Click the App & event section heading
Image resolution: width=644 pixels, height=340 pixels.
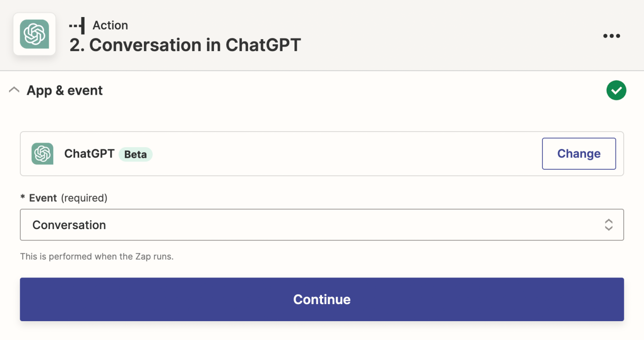click(x=64, y=90)
